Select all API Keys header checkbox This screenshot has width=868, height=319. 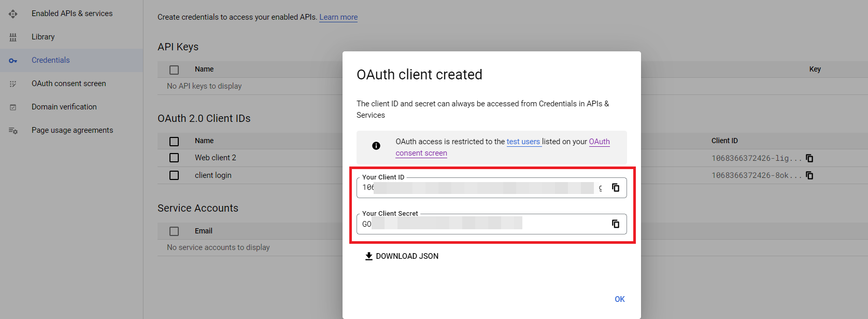(x=174, y=70)
